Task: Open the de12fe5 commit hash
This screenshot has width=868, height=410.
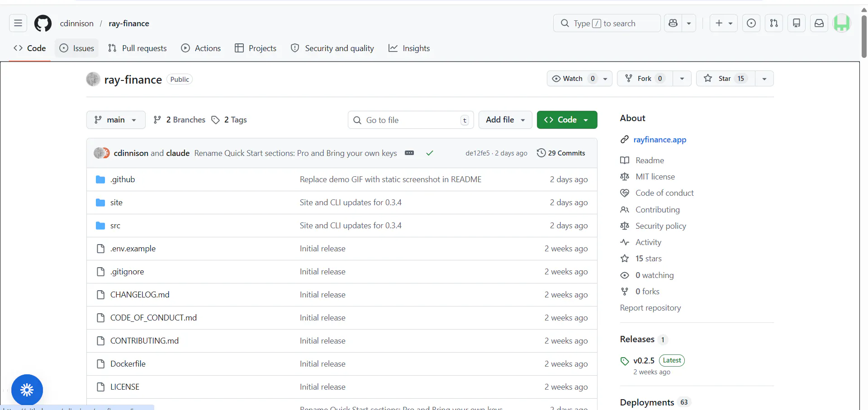Action: [x=477, y=153]
